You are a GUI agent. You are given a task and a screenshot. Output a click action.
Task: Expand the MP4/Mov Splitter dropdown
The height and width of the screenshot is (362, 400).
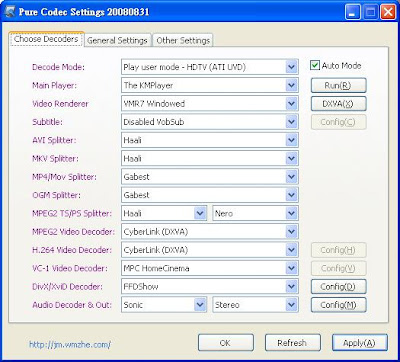pyautogui.click(x=210, y=177)
